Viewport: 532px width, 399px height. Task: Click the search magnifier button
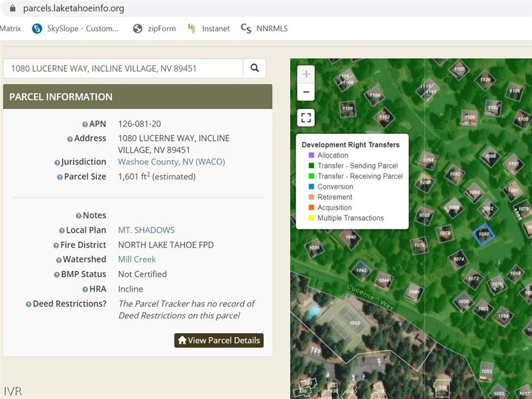pos(254,69)
